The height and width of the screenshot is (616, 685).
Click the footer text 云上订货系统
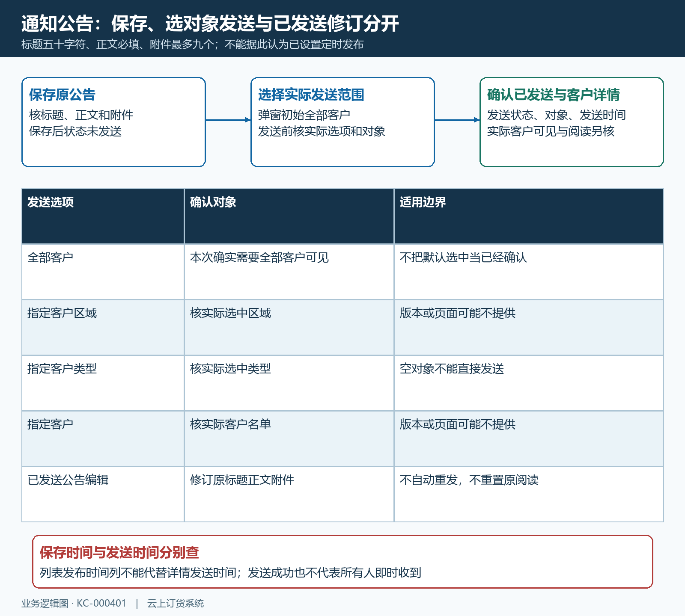click(x=176, y=604)
